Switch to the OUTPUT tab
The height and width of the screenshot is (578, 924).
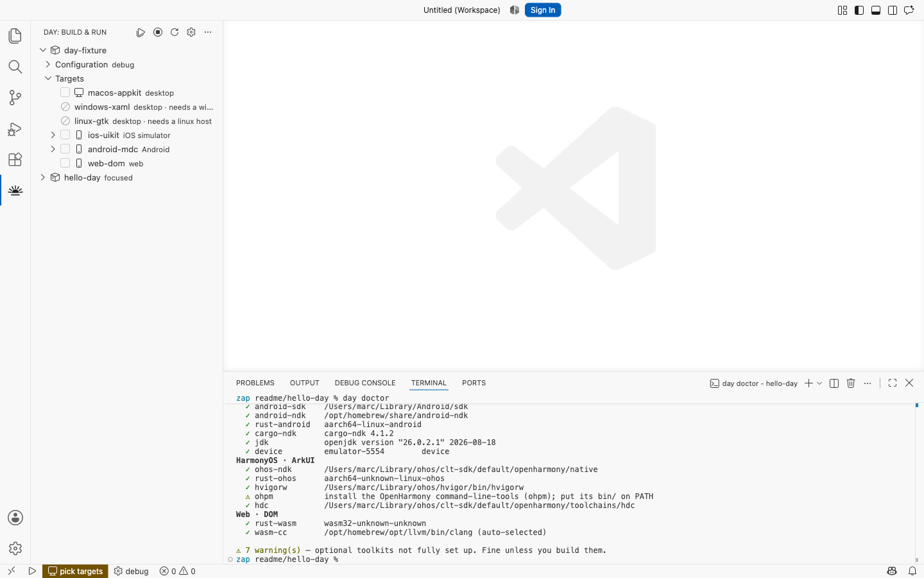tap(305, 383)
